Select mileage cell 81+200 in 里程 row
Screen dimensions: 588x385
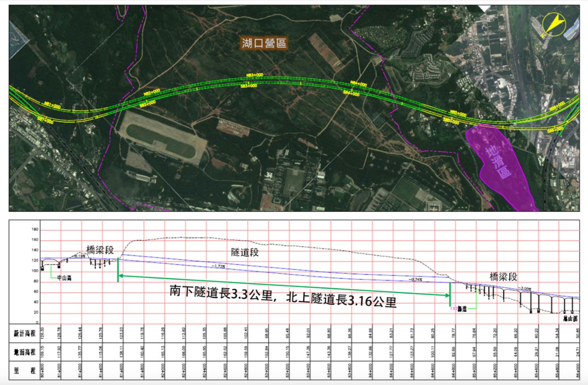[x=80, y=370]
